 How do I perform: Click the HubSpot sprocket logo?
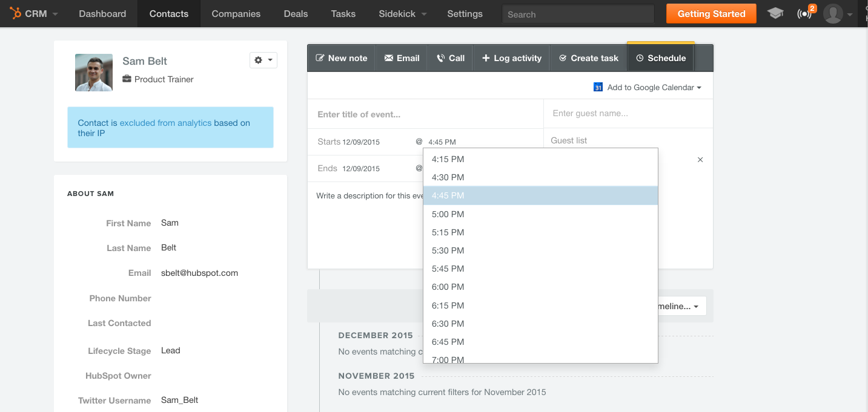15,13
